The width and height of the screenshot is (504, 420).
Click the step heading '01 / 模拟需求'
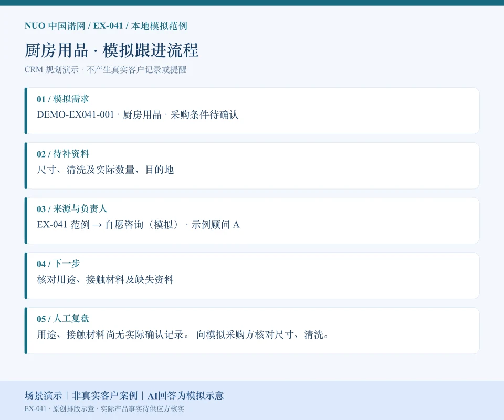[x=62, y=99]
